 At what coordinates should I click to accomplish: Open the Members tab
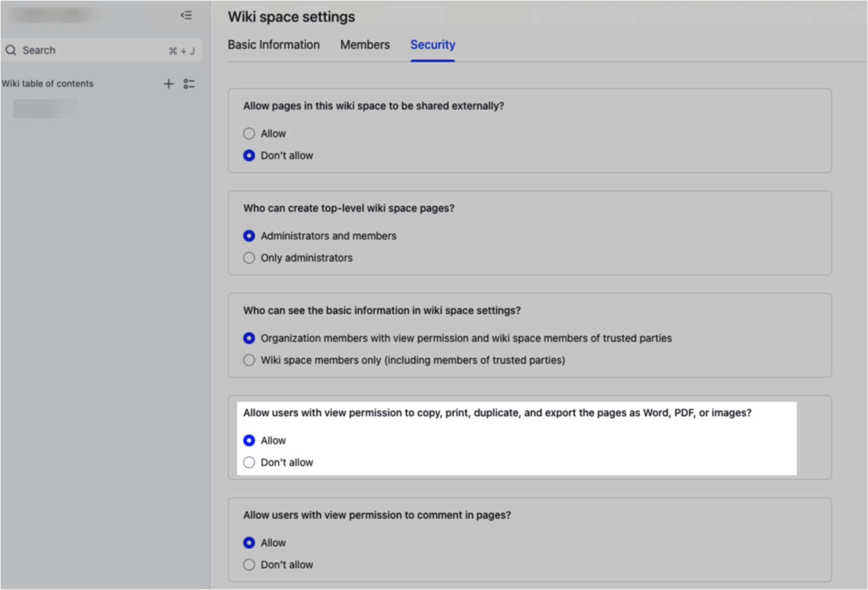coord(365,45)
